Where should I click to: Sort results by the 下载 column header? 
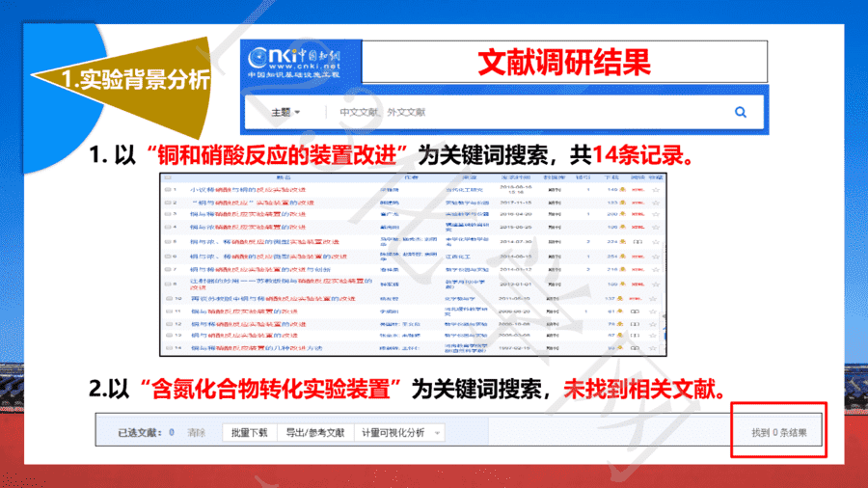[611, 177]
